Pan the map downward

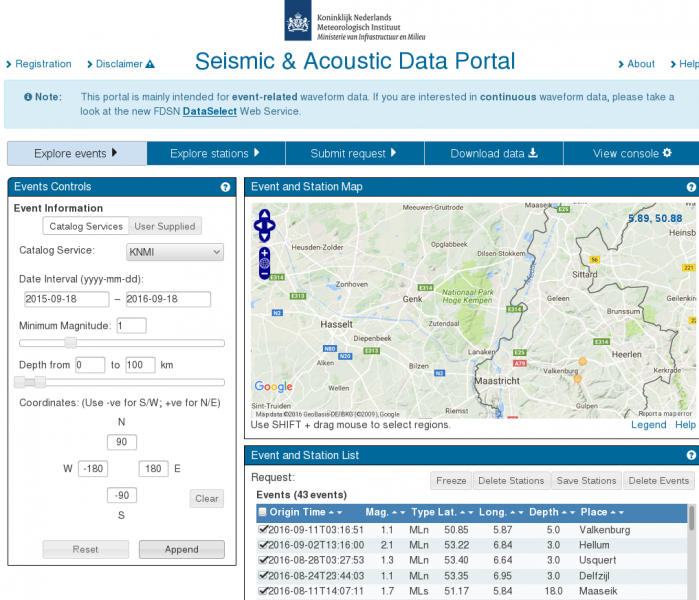point(264,237)
